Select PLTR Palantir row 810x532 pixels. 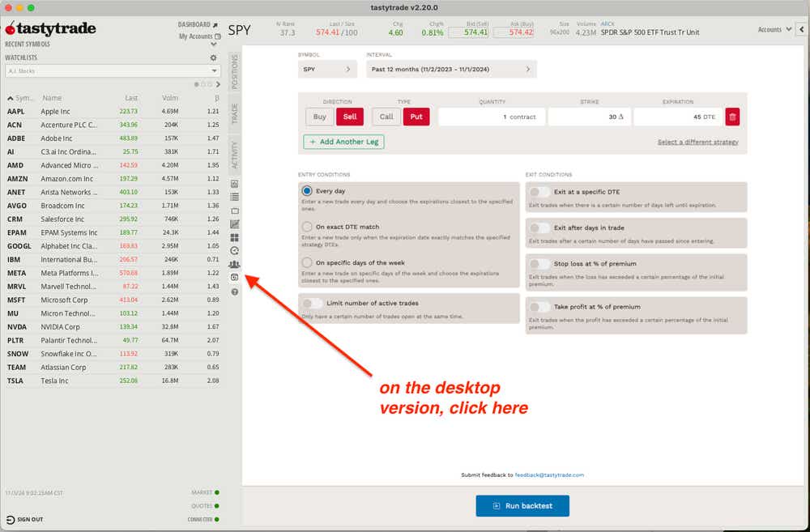[x=113, y=340]
